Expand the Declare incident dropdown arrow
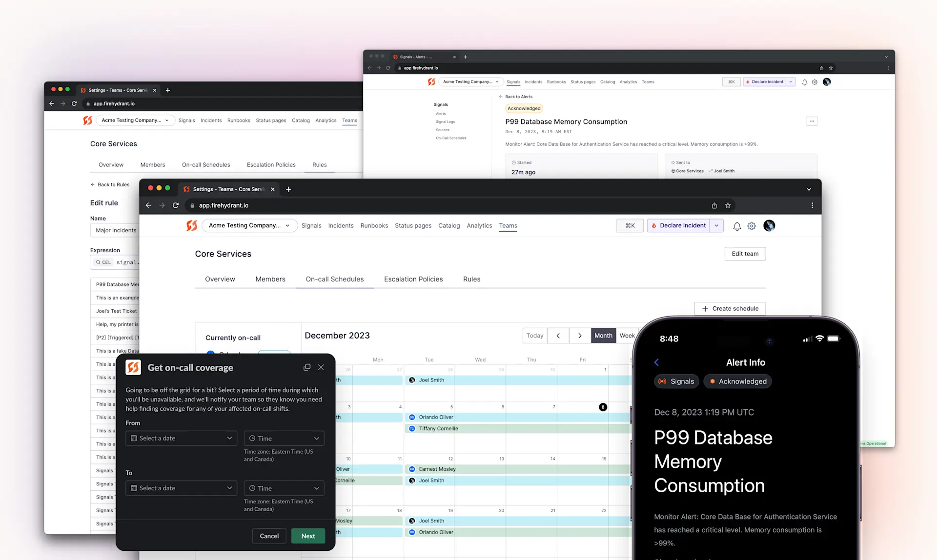Screen dimensions: 937x560 point(716,225)
